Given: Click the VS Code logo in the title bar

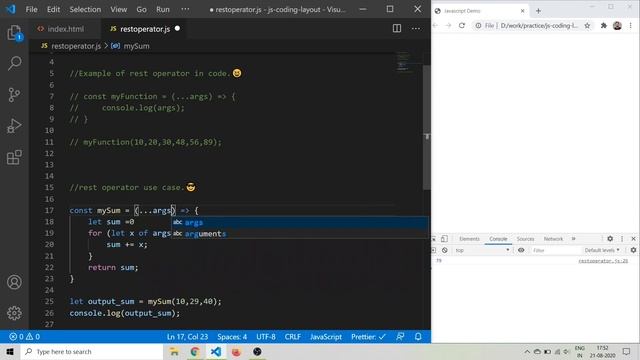Looking at the screenshot, I should (10, 9).
